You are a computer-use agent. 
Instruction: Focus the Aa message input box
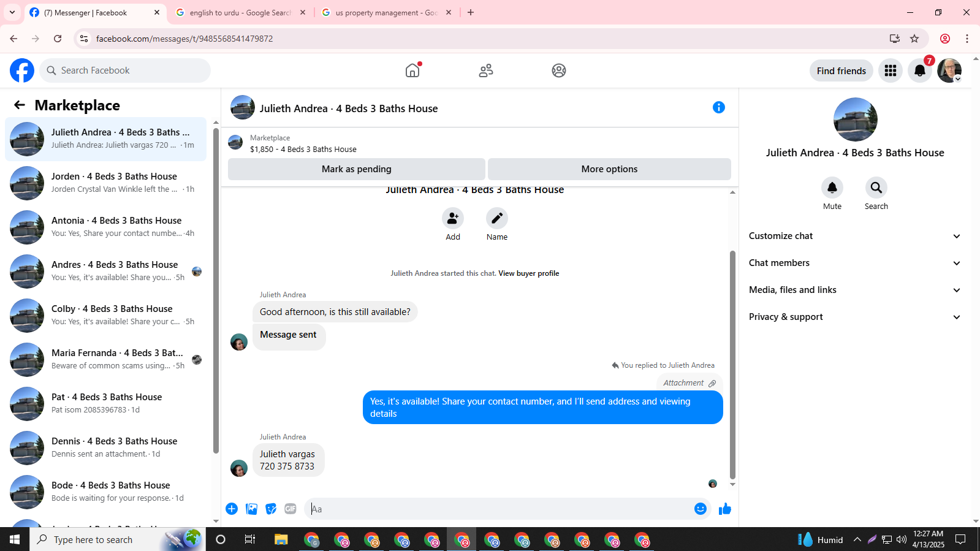coord(499,509)
